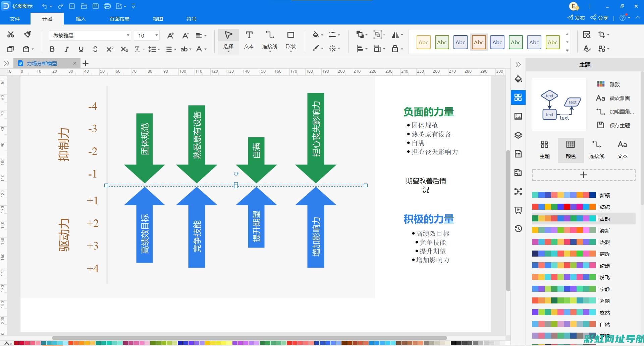Click the 分享 share button
The height and width of the screenshot is (346, 644).
click(599, 18)
